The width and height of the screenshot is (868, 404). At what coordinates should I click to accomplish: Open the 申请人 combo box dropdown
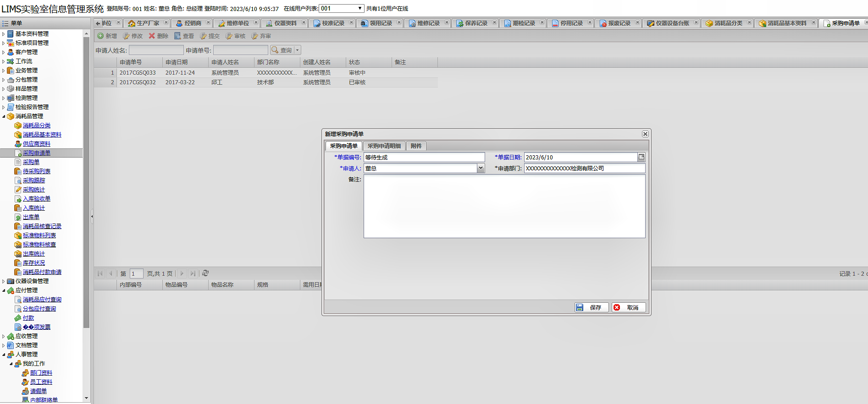481,168
